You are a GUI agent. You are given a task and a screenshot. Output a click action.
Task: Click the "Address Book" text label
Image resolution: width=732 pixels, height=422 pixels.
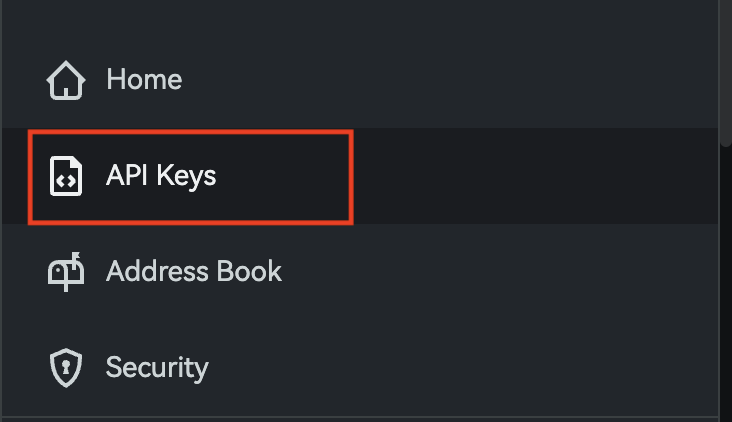pos(194,272)
